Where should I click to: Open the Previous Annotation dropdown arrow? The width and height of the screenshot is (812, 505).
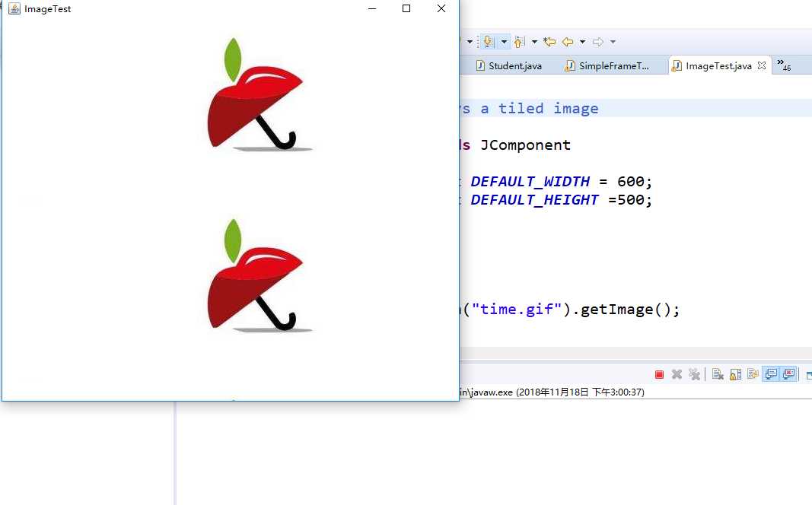point(534,41)
